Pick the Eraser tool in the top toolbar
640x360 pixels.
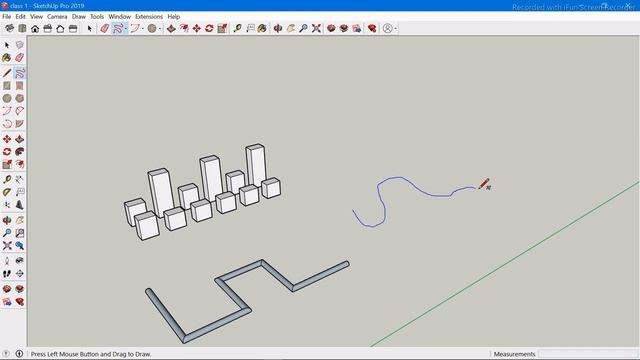pyautogui.click(x=105, y=28)
